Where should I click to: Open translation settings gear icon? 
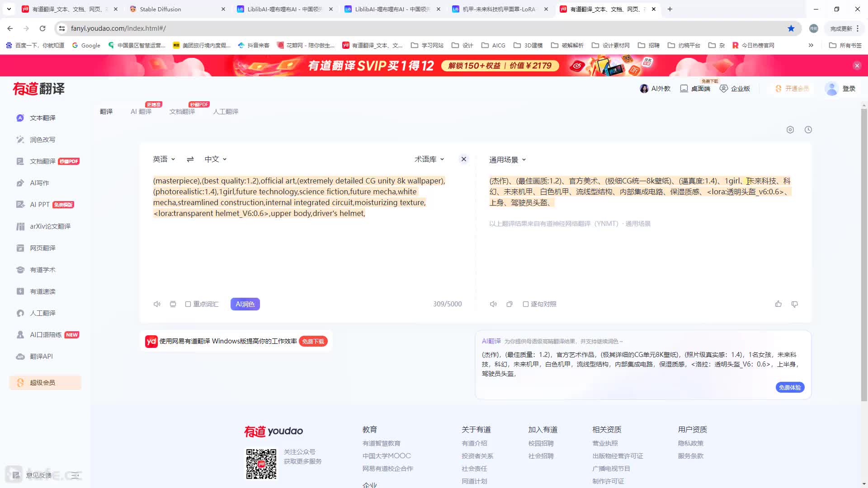point(790,130)
